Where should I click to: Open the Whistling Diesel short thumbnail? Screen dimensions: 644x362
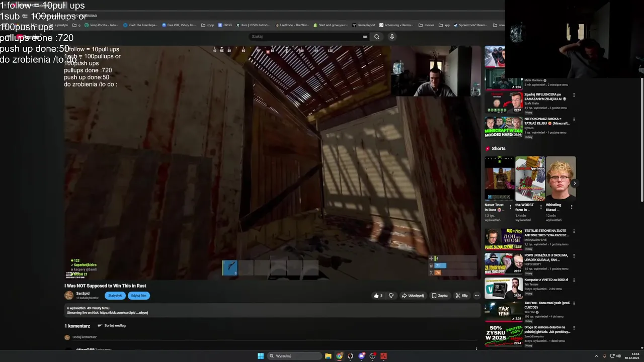point(560,178)
